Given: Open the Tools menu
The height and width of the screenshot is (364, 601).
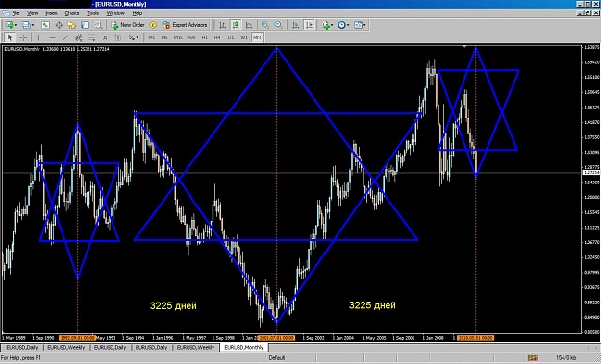Looking at the screenshot, I should pos(92,13).
